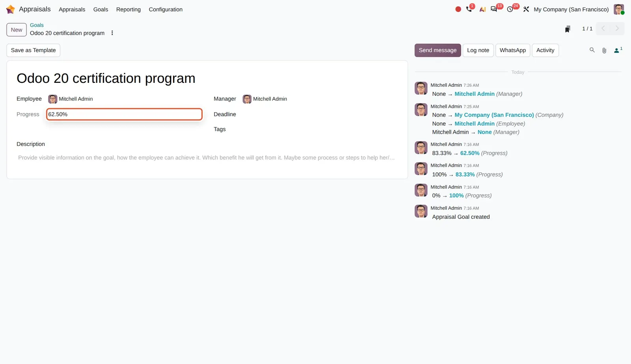Click Save as Template
The width and height of the screenshot is (631, 364).
(33, 50)
